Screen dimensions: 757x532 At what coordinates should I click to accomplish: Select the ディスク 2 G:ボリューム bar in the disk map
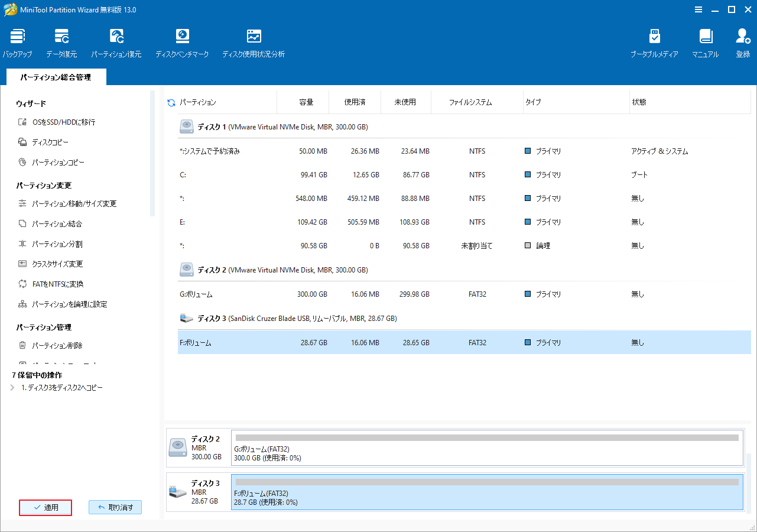[x=487, y=448]
